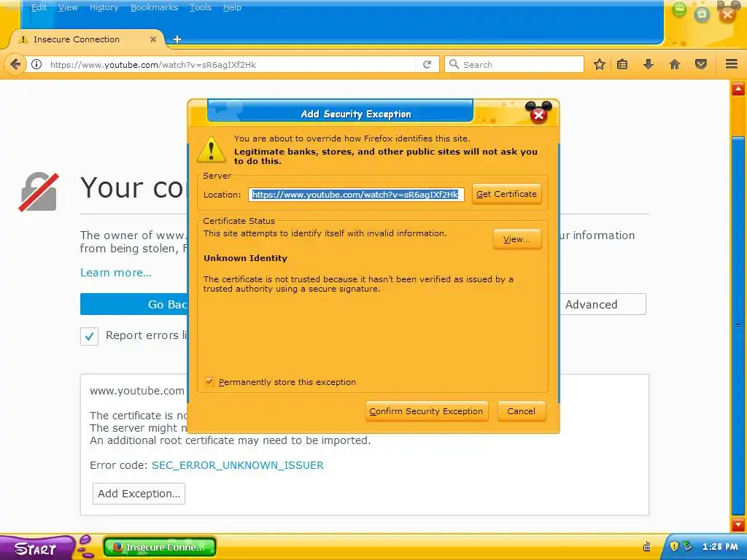Close the Insecure Connection tab

(153, 39)
